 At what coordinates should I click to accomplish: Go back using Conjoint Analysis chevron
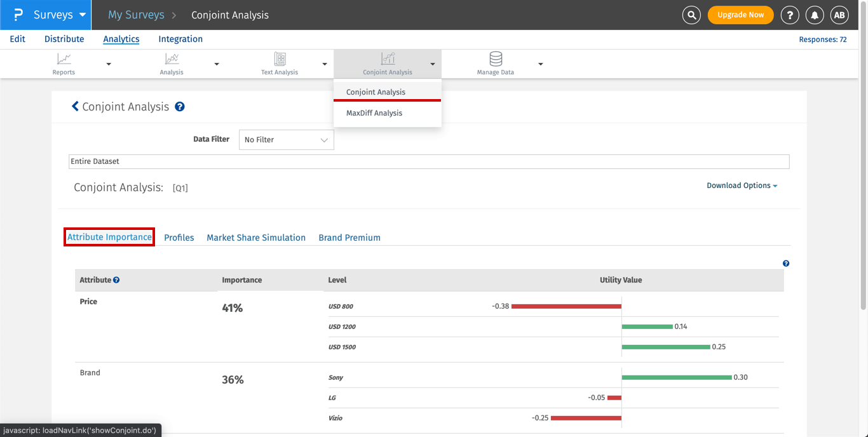[75, 107]
